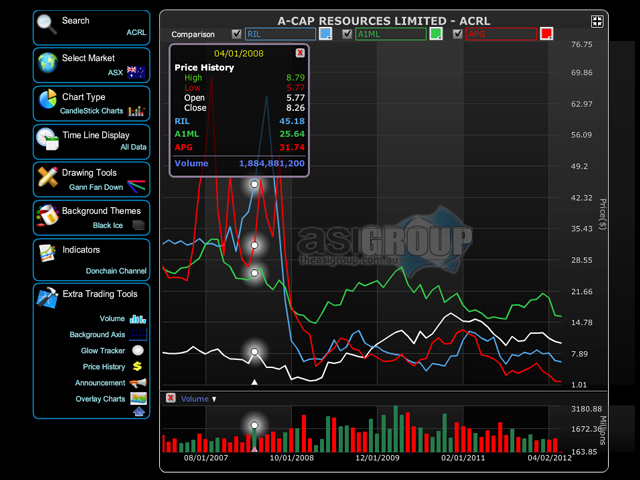Click the Australian flag ASX icon
The image size is (640, 480).
[136, 72]
